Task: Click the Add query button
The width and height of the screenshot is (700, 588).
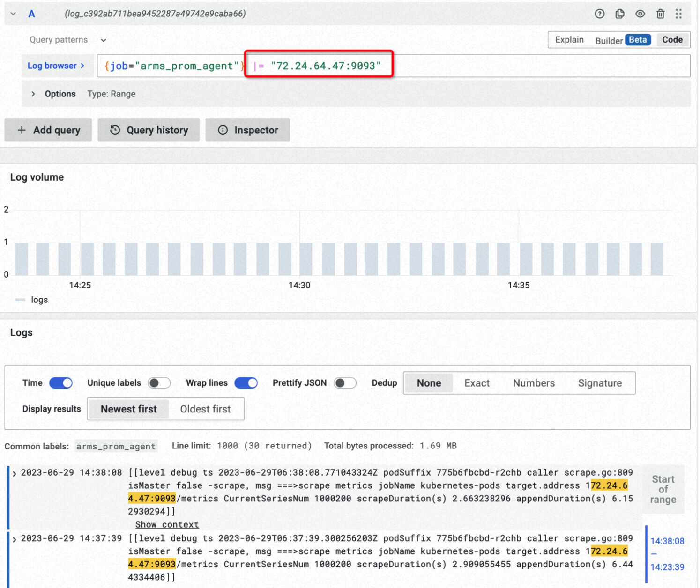Action: tap(48, 130)
